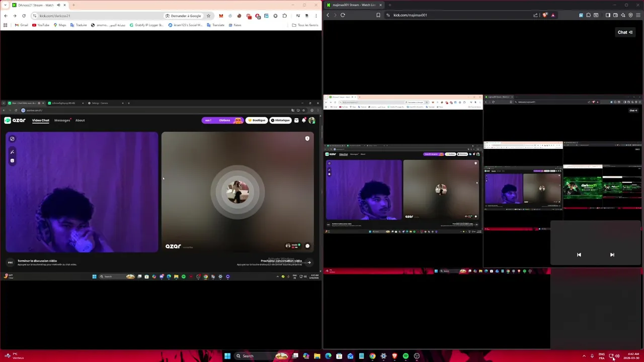Open the Brave VPN shield icon
The height and width of the screenshot is (362, 644).
click(630, 15)
